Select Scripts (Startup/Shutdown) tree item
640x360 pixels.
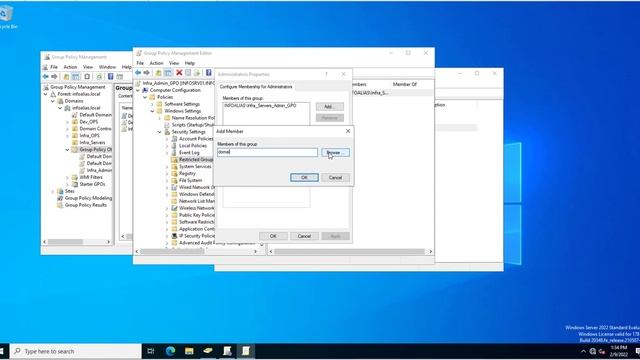click(193, 125)
